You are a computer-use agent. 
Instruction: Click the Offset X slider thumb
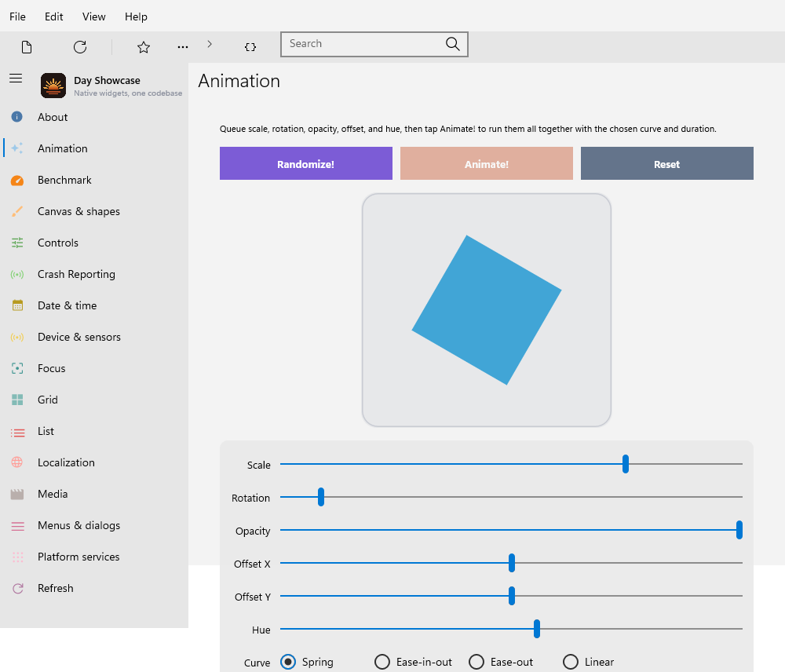click(x=512, y=563)
